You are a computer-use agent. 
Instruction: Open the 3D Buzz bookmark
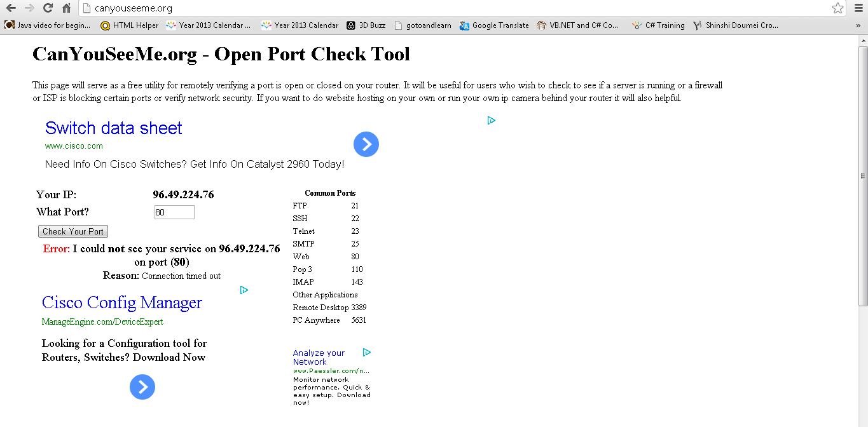coord(366,25)
